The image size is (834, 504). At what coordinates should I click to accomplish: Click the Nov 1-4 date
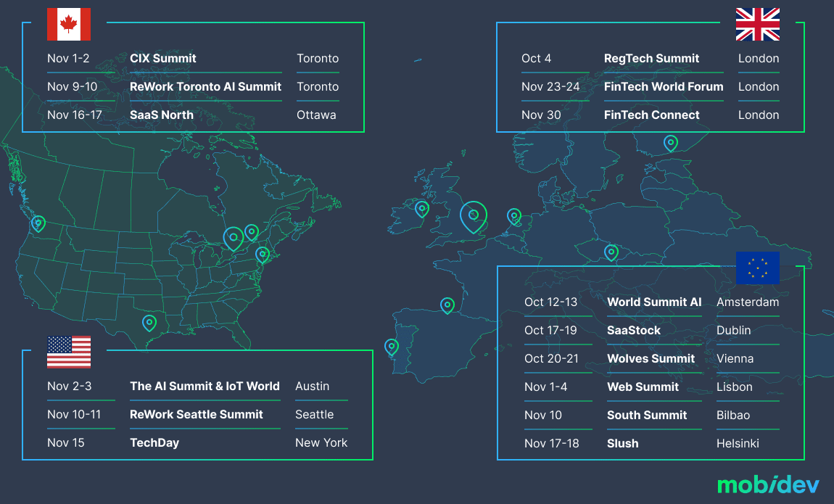(545, 387)
